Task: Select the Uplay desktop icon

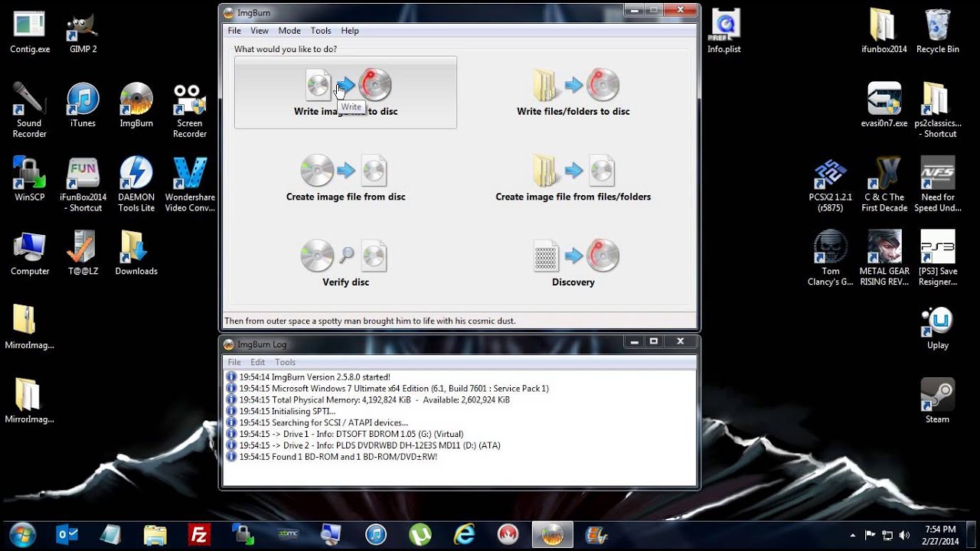Action: click(x=938, y=328)
